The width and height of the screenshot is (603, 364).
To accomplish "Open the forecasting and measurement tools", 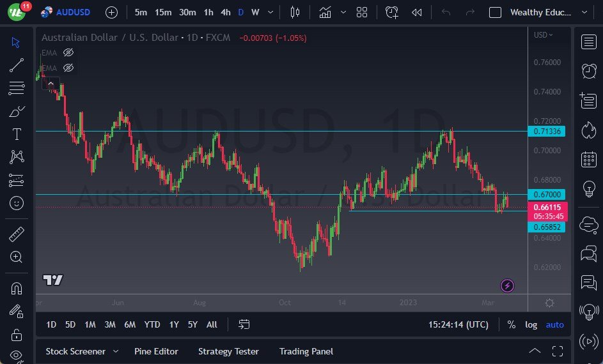I will click(16, 180).
